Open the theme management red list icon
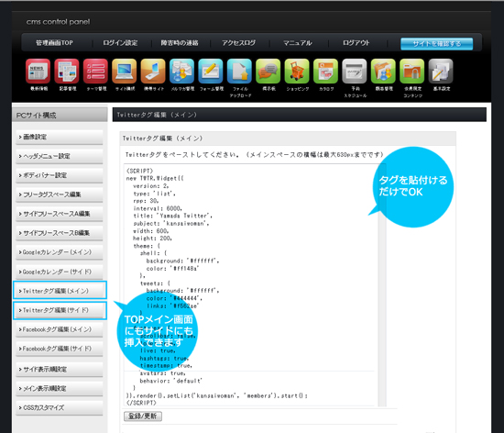This screenshot has width=504, height=433. click(95, 71)
